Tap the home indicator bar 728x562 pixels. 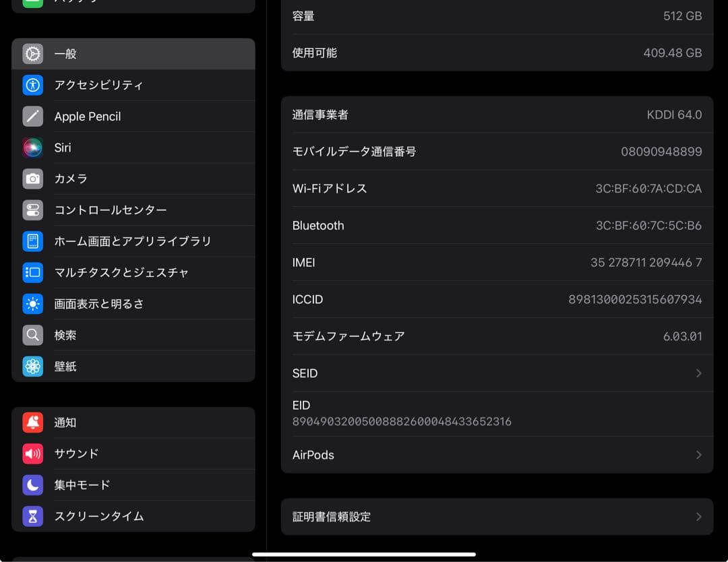pos(364,554)
